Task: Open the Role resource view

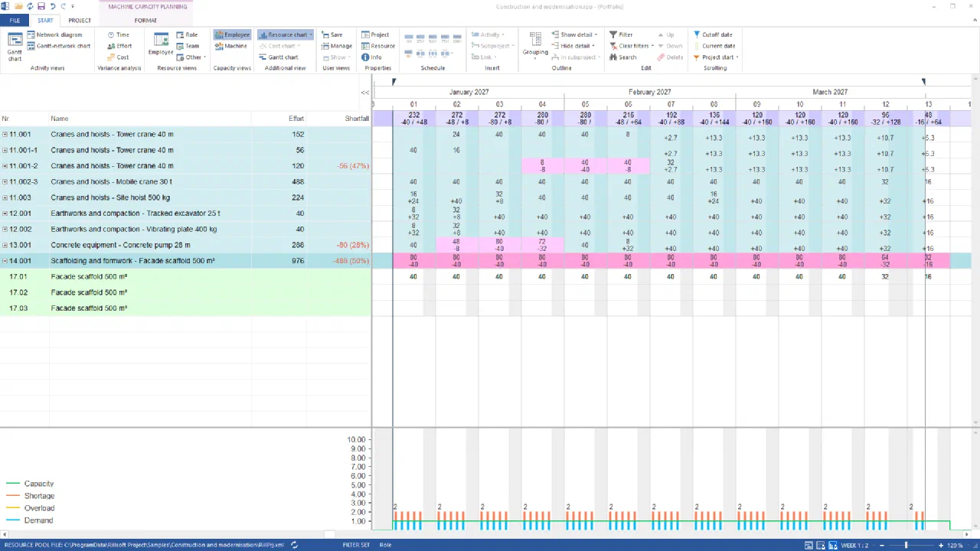Action: pos(187,34)
